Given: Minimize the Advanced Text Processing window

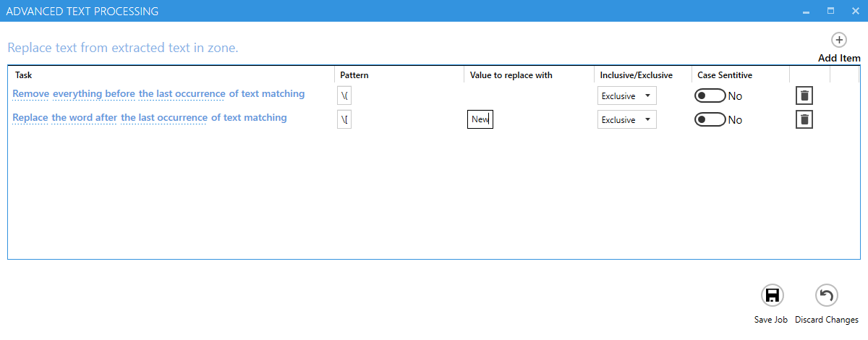Looking at the screenshot, I should pos(805,11).
